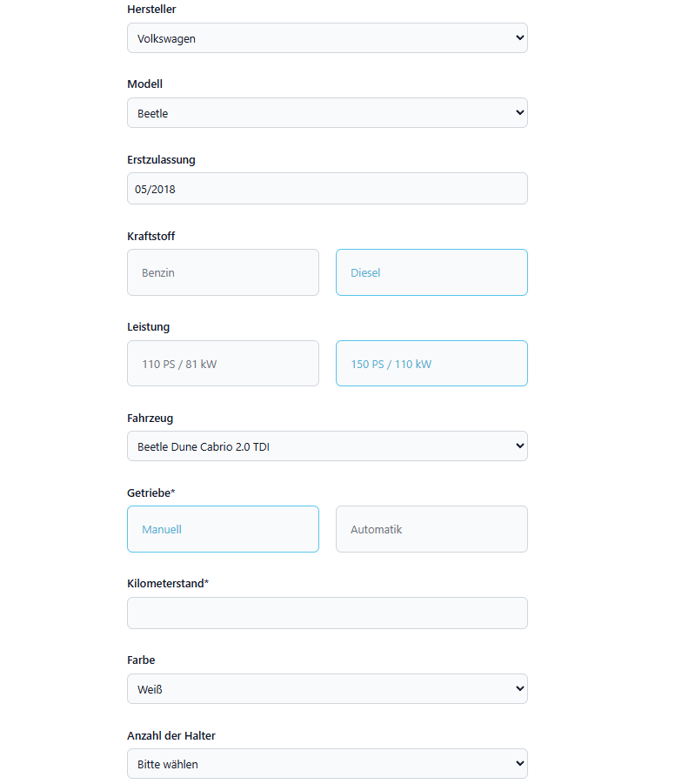
Task: Click the Kilometerstand label text
Action: coord(167,583)
